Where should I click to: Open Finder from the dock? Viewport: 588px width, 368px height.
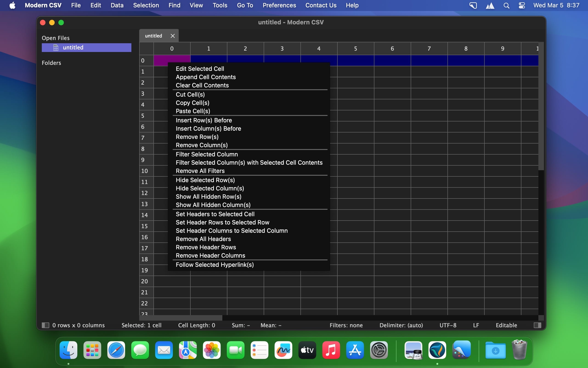(68, 350)
